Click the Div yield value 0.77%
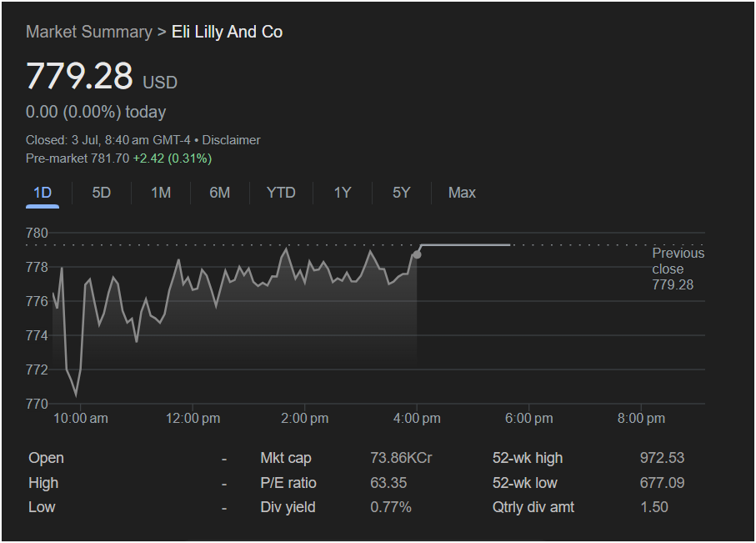Viewport: 756px width, 543px height. [391, 507]
